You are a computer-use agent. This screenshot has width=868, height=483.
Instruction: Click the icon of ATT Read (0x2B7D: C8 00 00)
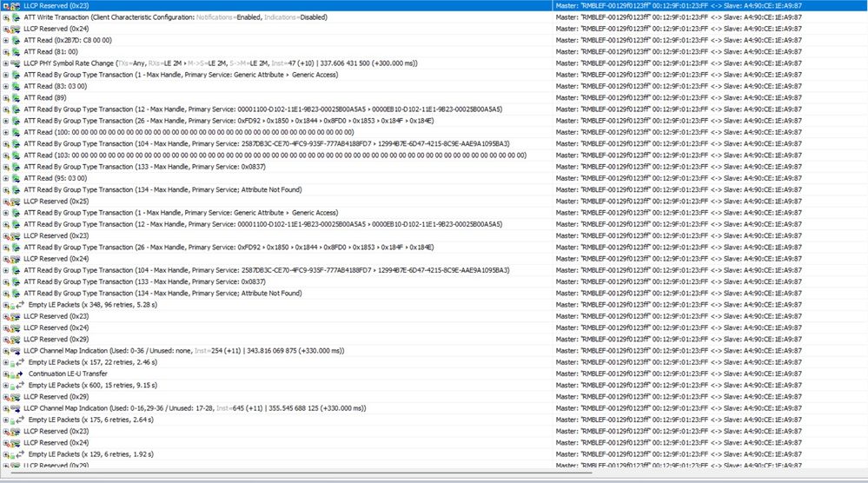pos(16,40)
